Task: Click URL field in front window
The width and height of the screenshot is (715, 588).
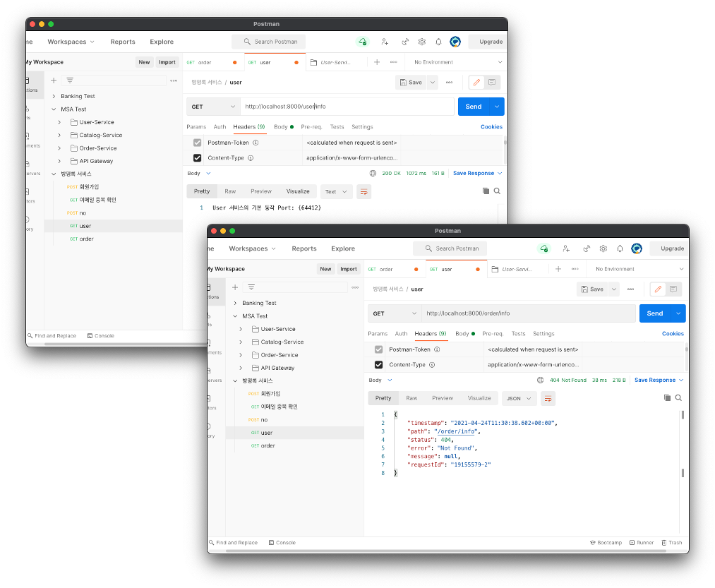Action: (x=529, y=313)
